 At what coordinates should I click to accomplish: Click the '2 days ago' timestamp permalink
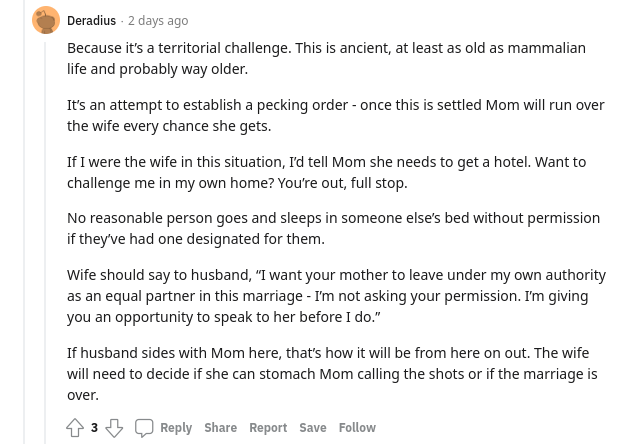(158, 21)
